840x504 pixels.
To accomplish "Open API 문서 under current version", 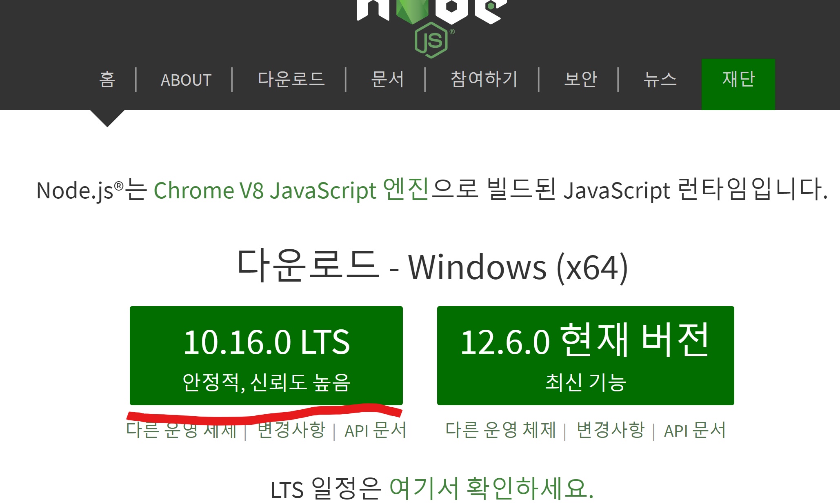I will (695, 430).
